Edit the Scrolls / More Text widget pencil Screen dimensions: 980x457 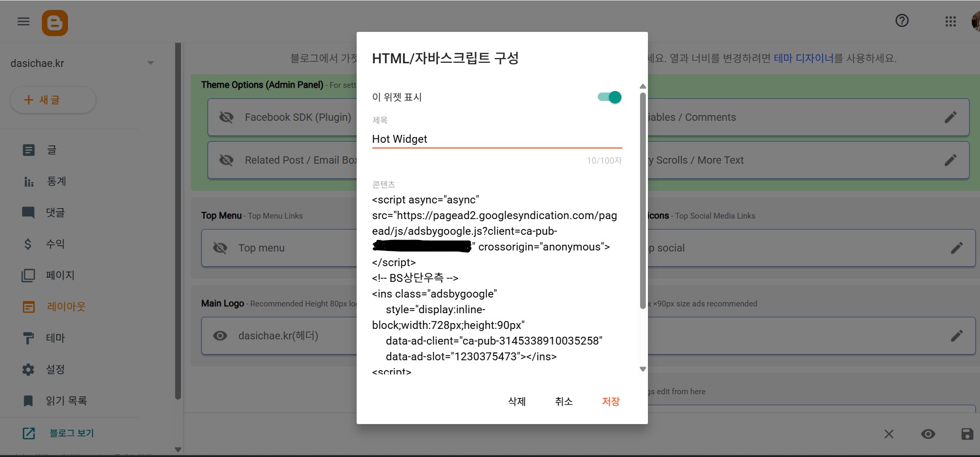point(951,160)
